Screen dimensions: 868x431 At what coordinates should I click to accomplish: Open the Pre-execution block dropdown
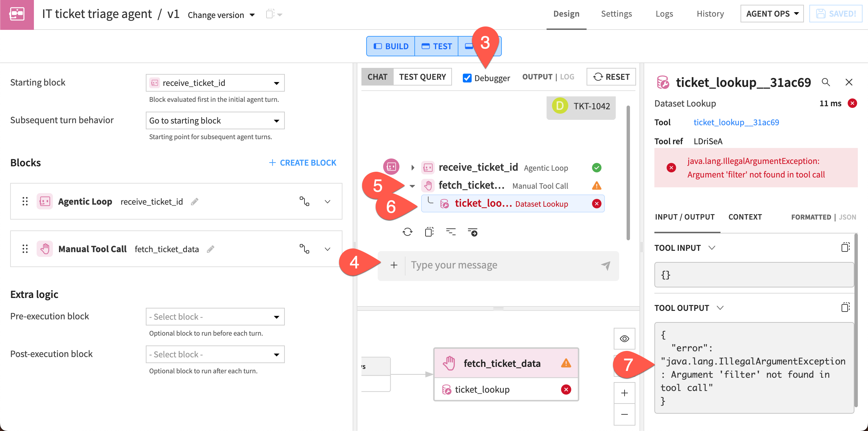click(x=215, y=317)
